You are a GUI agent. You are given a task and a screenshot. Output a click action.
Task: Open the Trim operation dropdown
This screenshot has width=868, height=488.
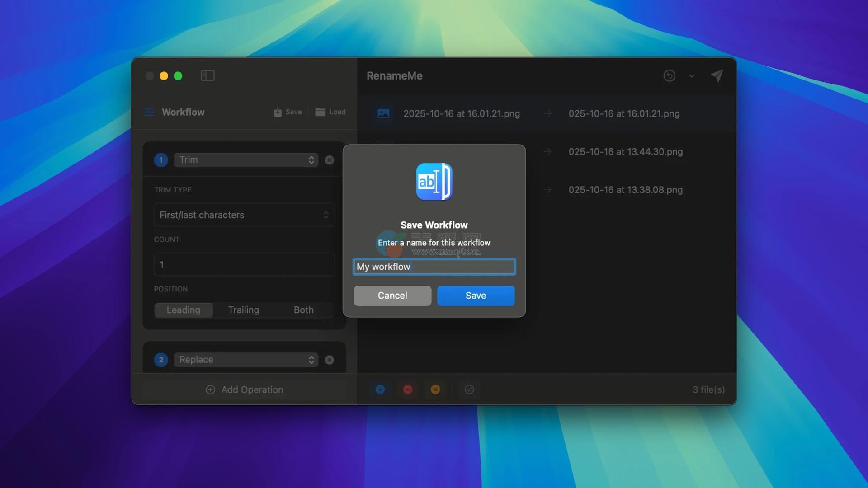246,160
